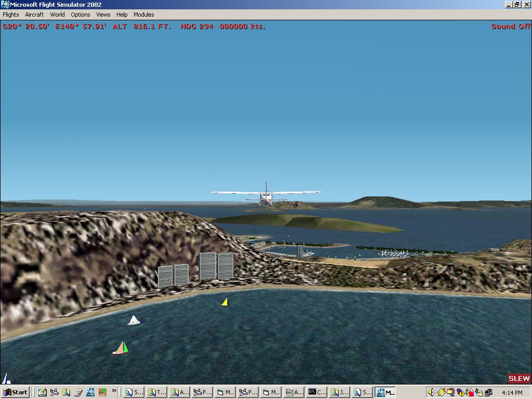Click the tan and green sailboat
532x399 pixels.
click(x=121, y=349)
